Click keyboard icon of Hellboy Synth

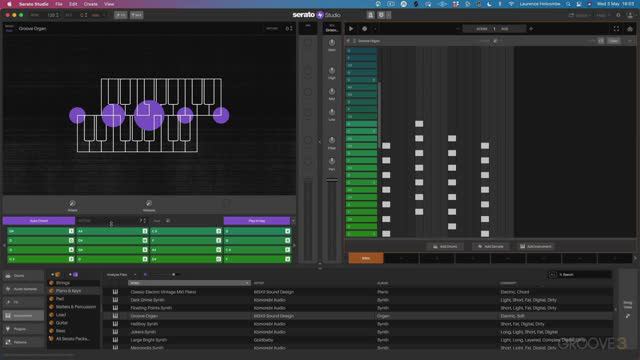coord(116,324)
